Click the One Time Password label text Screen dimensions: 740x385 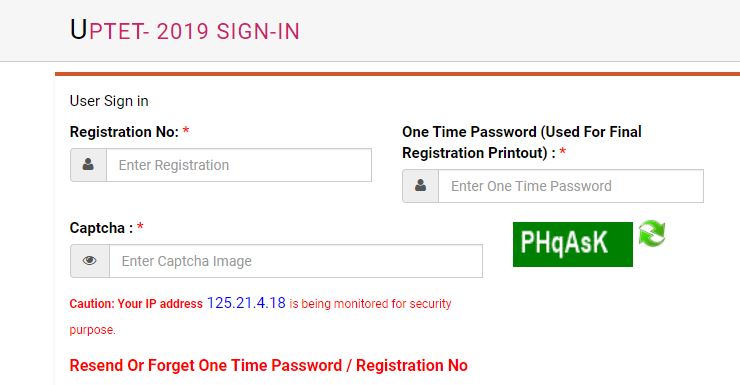(521, 142)
